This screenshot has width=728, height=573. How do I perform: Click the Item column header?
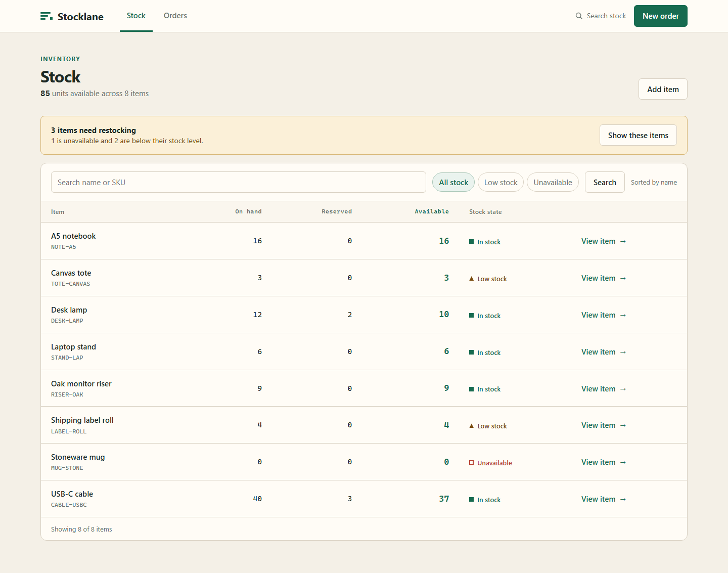coord(58,212)
